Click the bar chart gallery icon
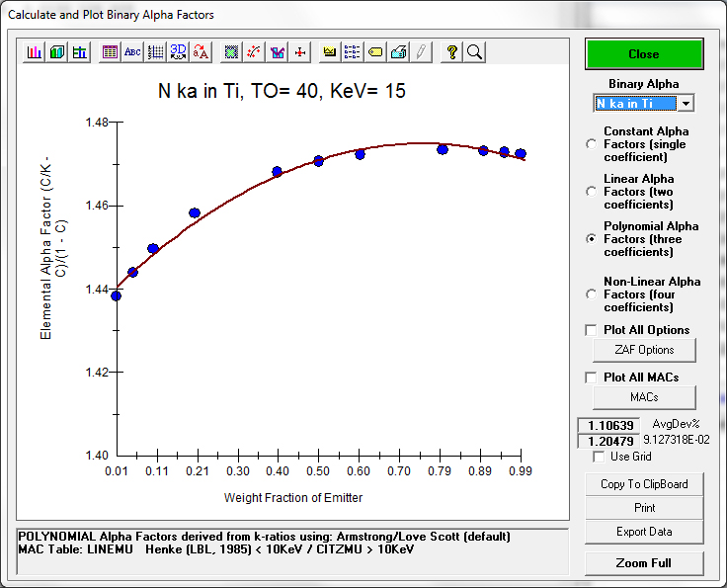Image resolution: width=727 pixels, height=588 pixels. tap(35, 52)
